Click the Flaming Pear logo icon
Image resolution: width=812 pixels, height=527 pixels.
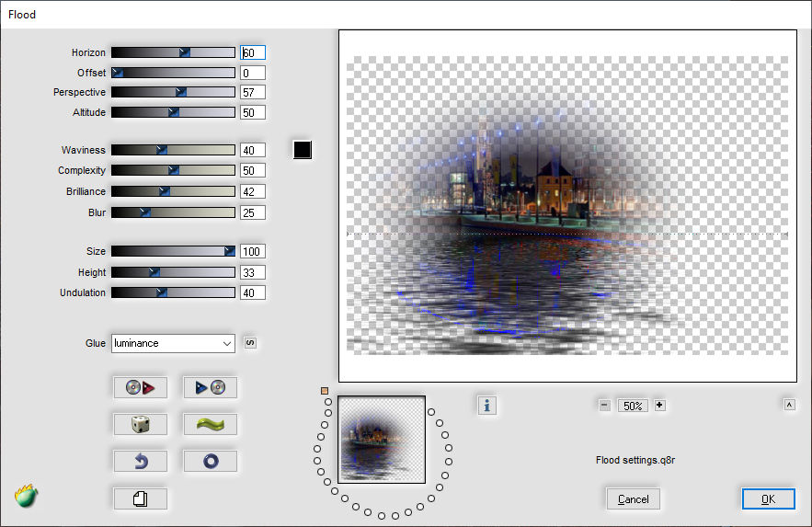click(x=26, y=496)
